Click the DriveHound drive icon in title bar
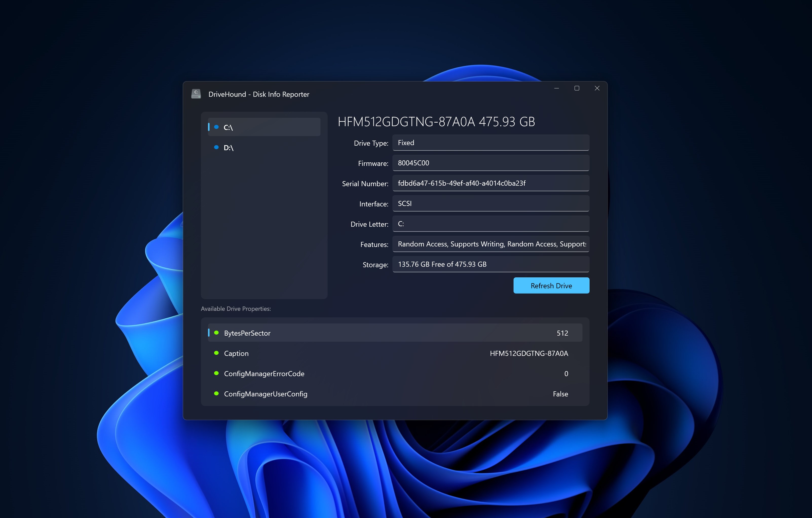The height and width of the screenshot is (518, 812). click(196, 94)
